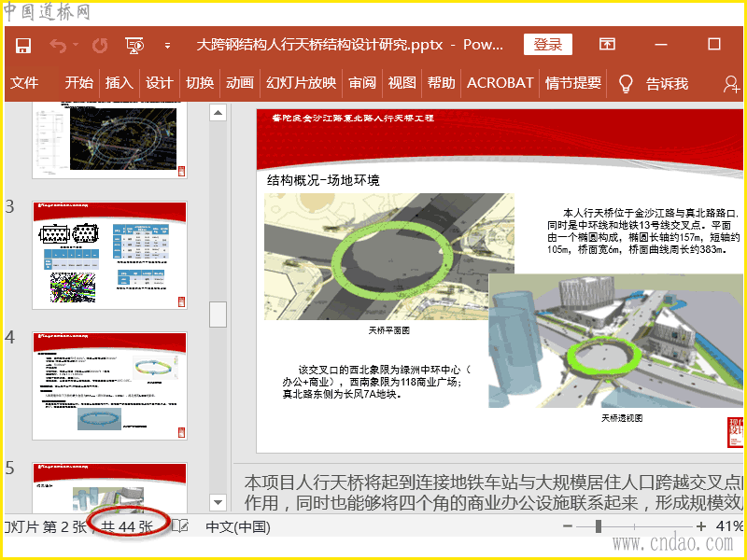Click the Redo/Repeat icon
747x560 pixels.
(100, 45)
